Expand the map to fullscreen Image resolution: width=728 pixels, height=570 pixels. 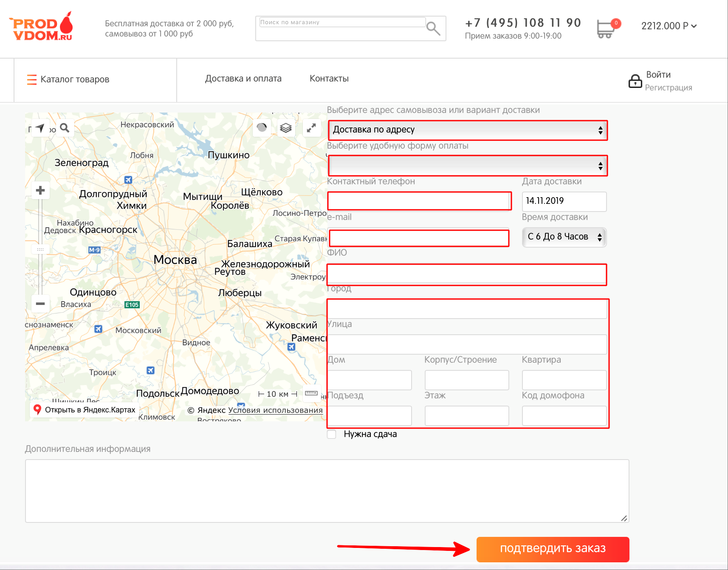click(x=311, y=127)
